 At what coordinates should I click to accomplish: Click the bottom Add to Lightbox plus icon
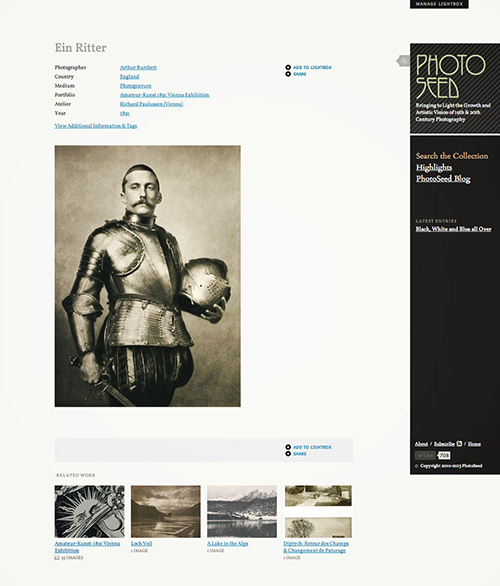[x=288, y=447]
